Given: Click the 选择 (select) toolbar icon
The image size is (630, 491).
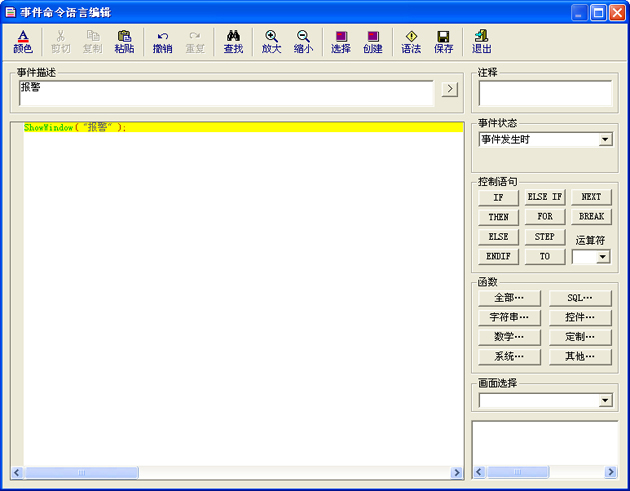Looking at the screenshot, I should 341,42.
